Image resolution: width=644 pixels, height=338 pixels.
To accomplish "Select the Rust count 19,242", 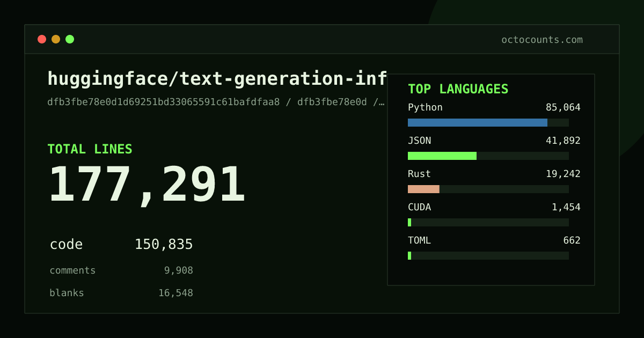I will pos(563,174).
